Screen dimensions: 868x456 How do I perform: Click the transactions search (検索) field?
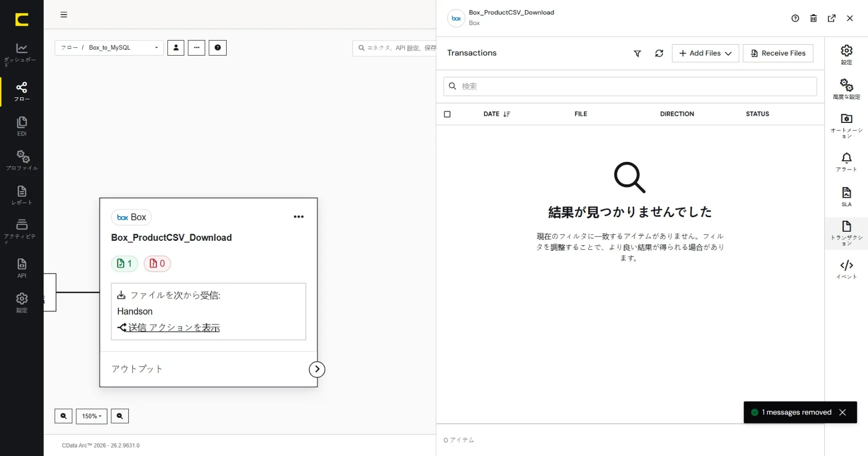tap(630, 86)
